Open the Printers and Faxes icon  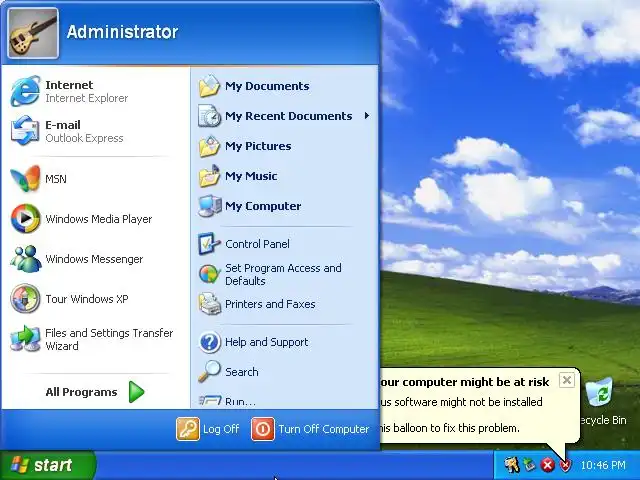click(x=209, y=304)
